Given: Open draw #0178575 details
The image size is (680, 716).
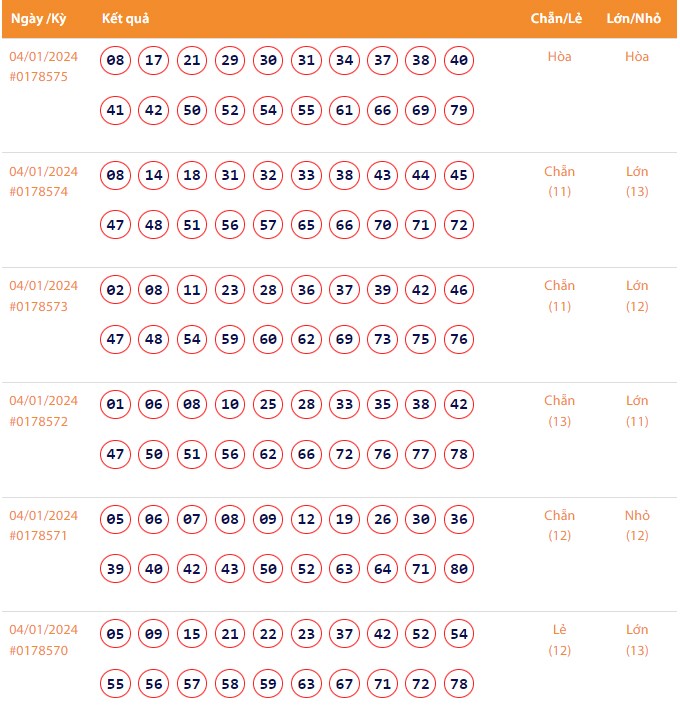Looking at the screenshot, I should tap(39, 77).
